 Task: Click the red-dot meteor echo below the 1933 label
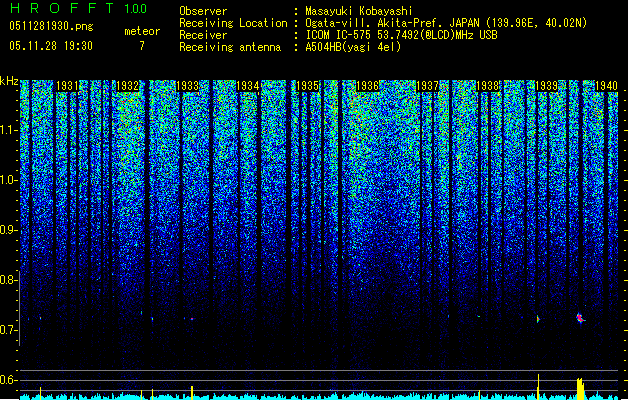click(192, 319)
